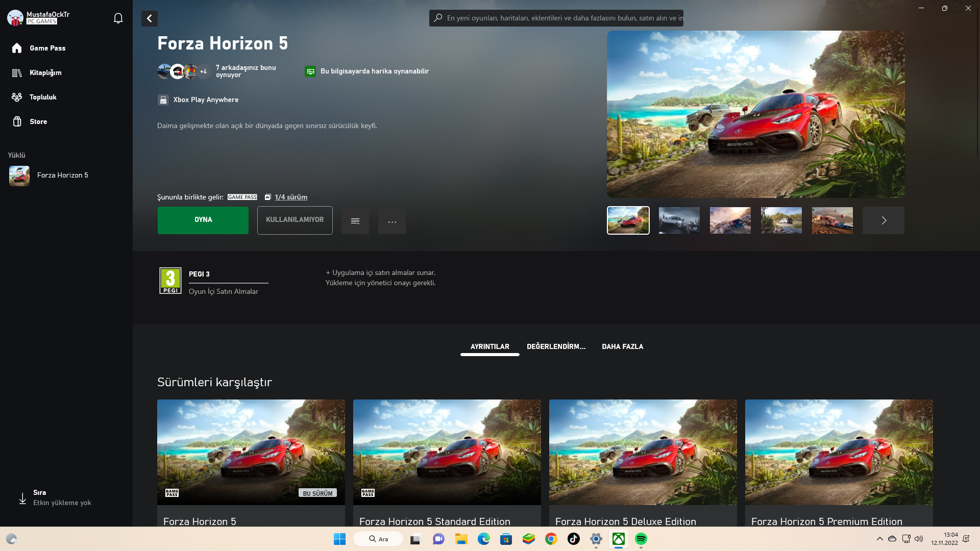
Task: Click the Sürümleri karşılaştır heading
Action: coord(214,383)
